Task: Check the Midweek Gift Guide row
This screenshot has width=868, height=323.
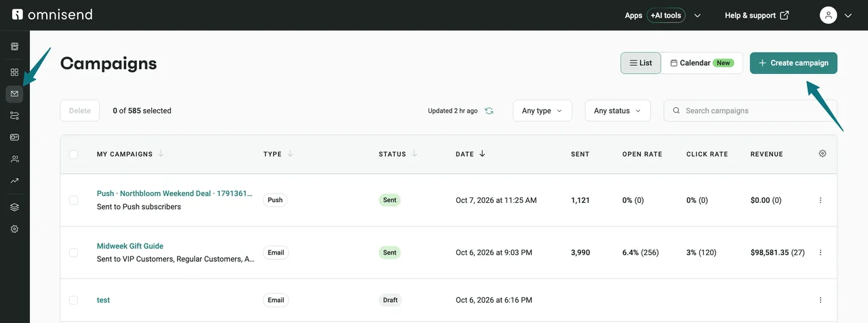Action: 73,252
